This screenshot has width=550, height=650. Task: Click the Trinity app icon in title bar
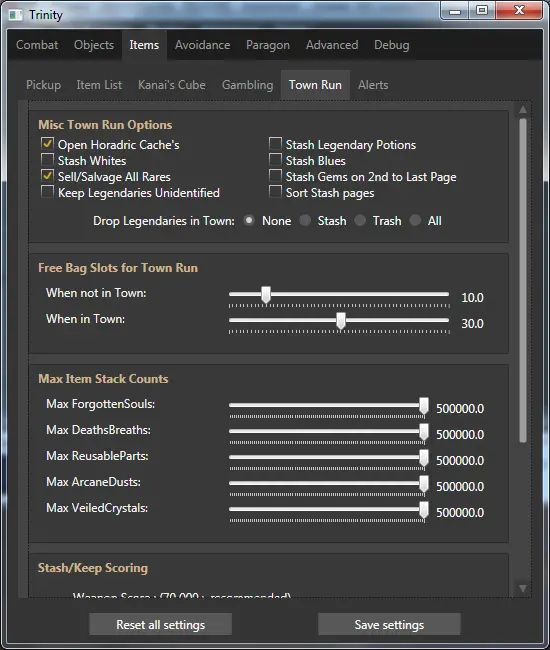15,15
